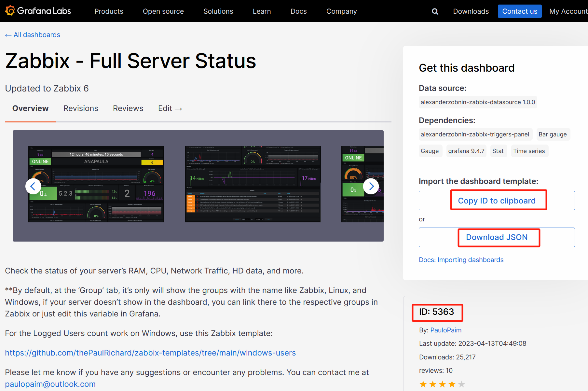The width and height of the screenshot is (588, 391).
Task: Click Copy ID to clipboard button
Action: coord(497,201)
